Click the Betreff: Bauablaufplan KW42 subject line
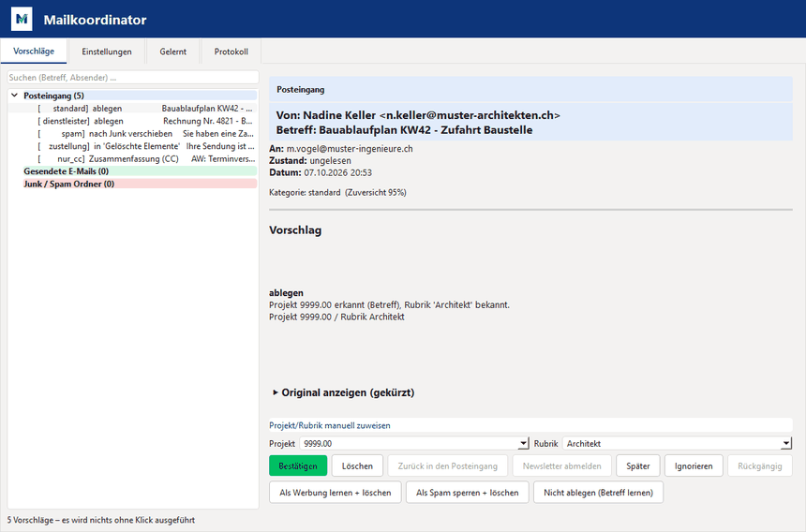 (404, 130)
